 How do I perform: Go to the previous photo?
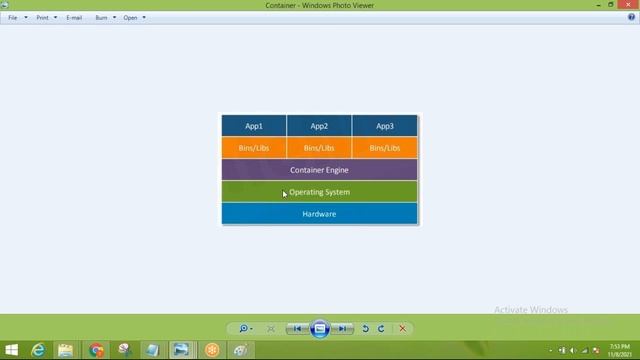(297, 329)
